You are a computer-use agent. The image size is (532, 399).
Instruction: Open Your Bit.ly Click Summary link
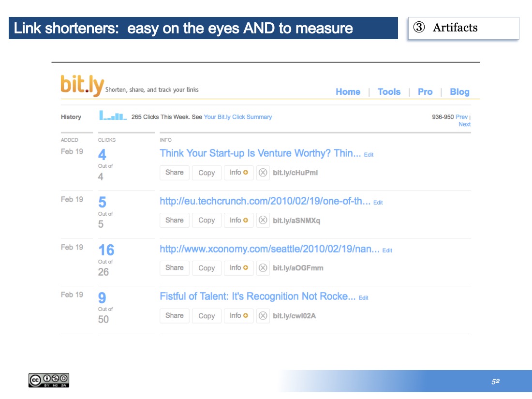pos(238,117)
